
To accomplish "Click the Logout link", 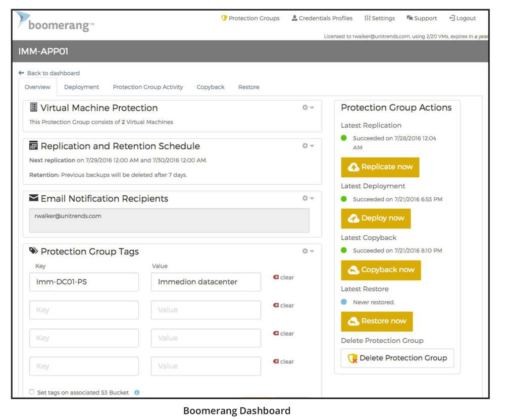I will 462,18.
